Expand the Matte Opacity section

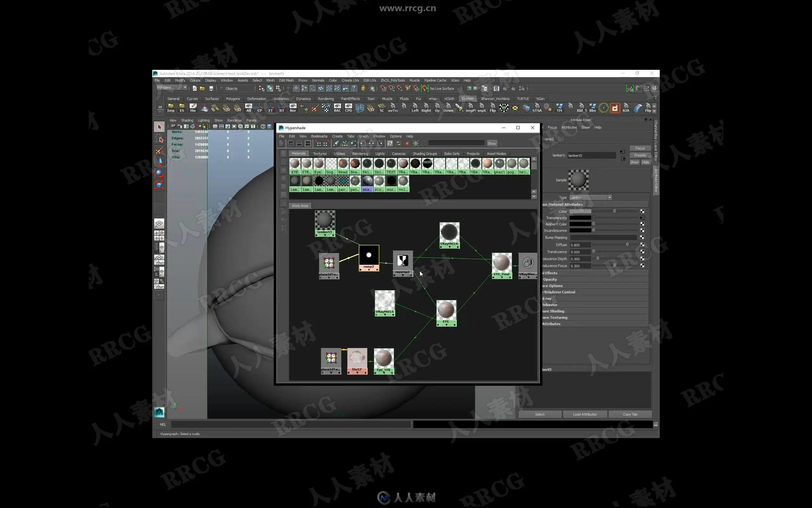[x=595, y=279]
